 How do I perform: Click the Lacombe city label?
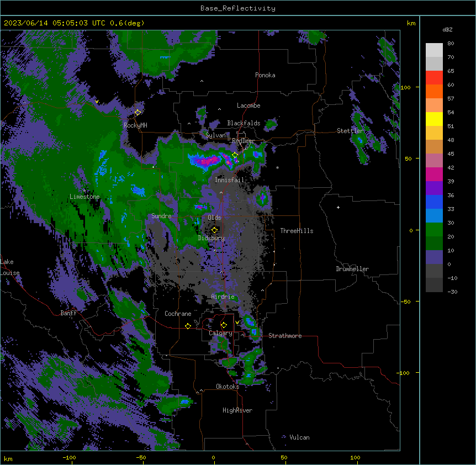(x=248, y=105)
